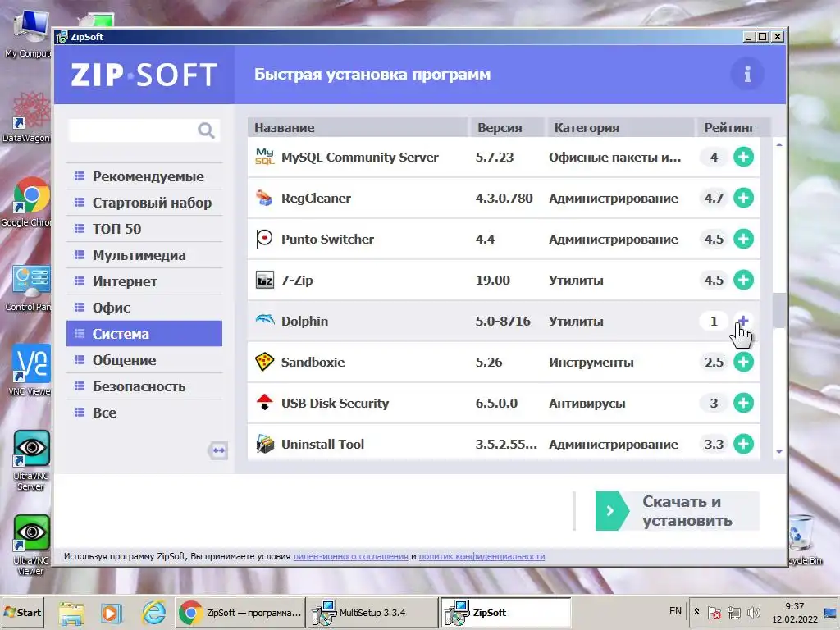
Task: Click the MySQL program icon
Action: 265,157
